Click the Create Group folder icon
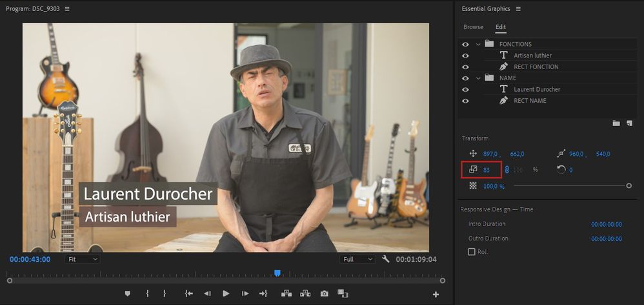 [616, 123]
